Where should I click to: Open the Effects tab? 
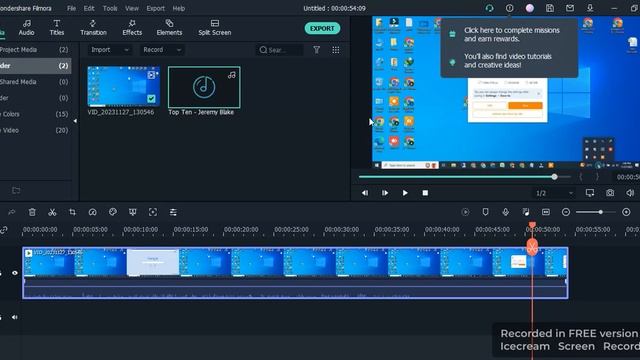[x=132, y=27]
